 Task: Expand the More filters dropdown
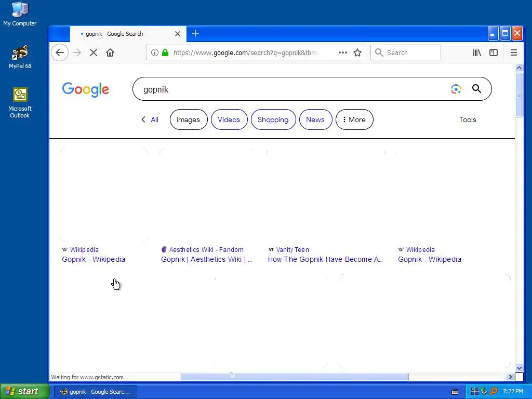coord(354,119)
